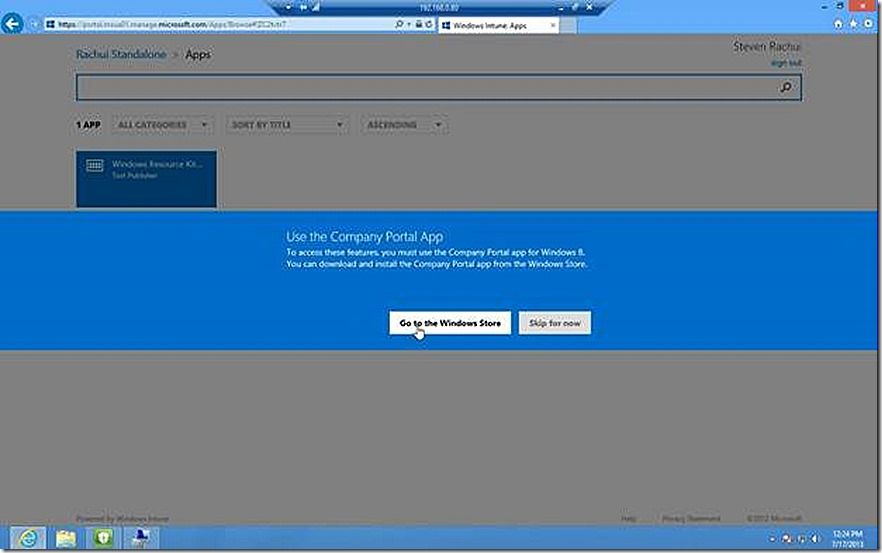This screenshot has width=882, height=553.
Task: Open the browser Tools gear icon
Action: tap(868, 24)
